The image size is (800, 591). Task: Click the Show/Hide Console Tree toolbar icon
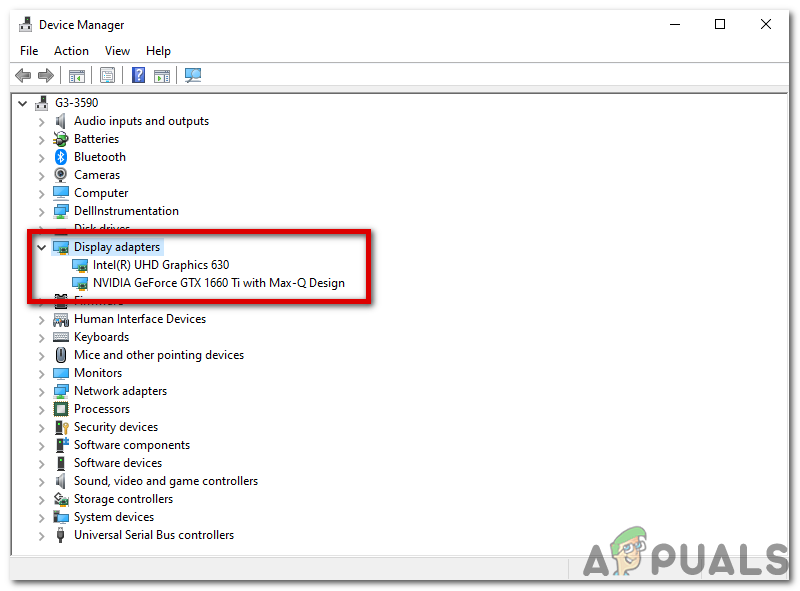click(77, 75)
